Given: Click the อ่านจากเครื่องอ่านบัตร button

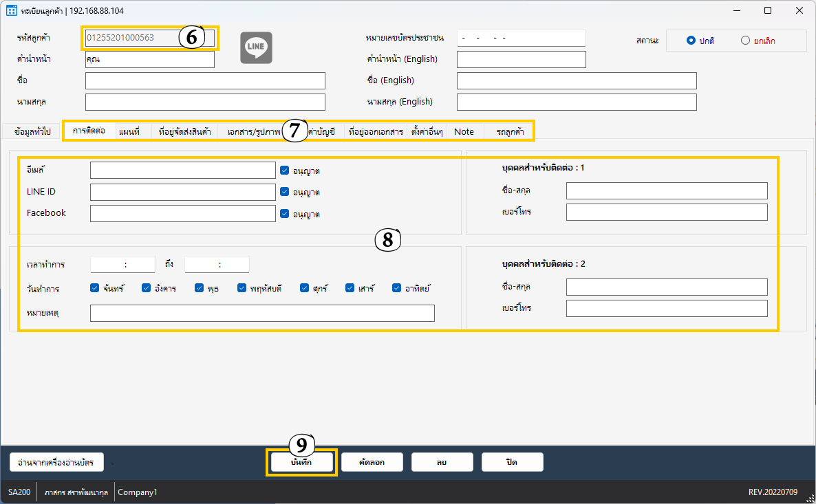Looking at the screenshot, I should click(56, 462).
